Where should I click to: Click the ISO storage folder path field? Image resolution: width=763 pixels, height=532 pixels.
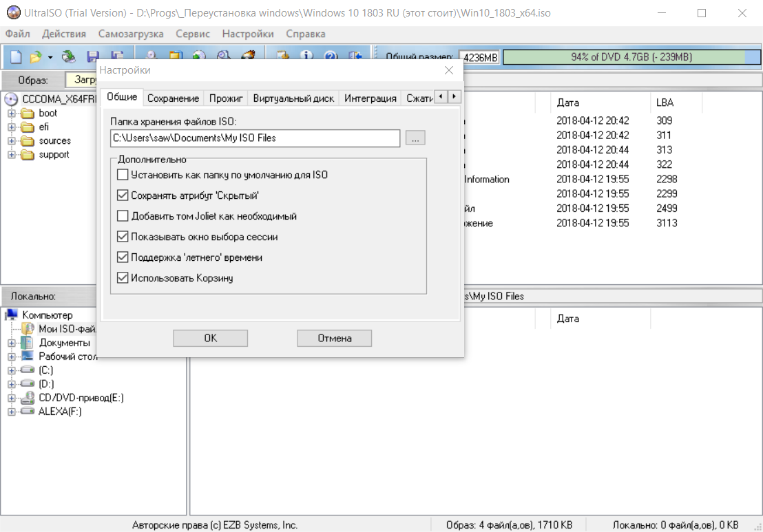[255, 138]
